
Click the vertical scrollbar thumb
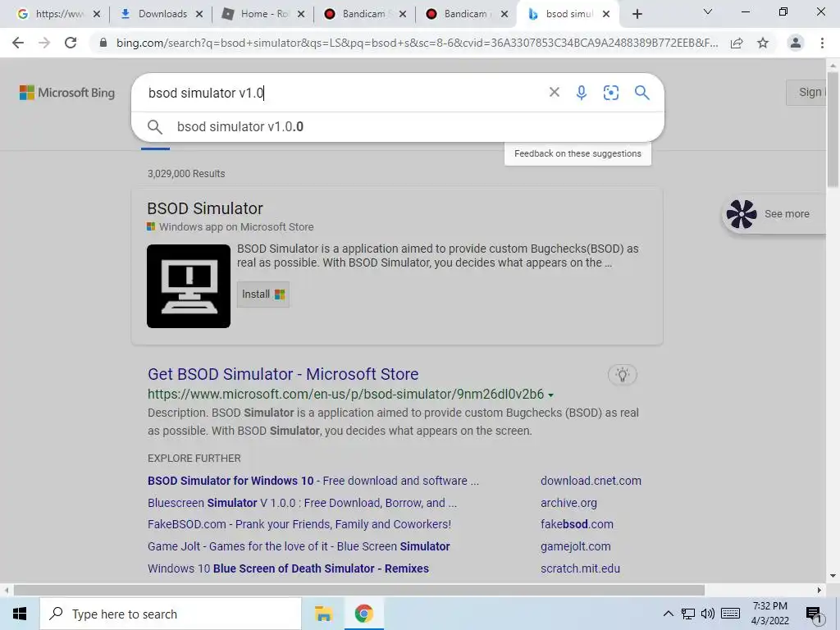[x=833, y=129]
